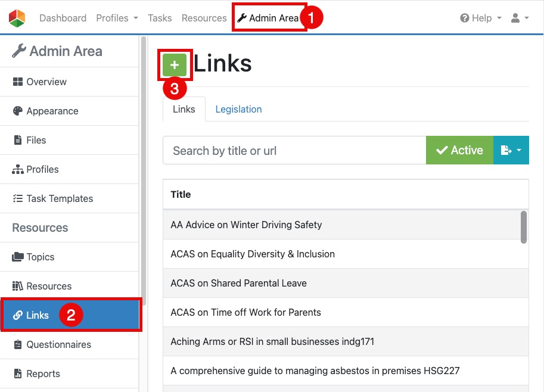The image size is (544, 392).
Task: Open Task Templates in the sidebar
Action: point(59,198)
